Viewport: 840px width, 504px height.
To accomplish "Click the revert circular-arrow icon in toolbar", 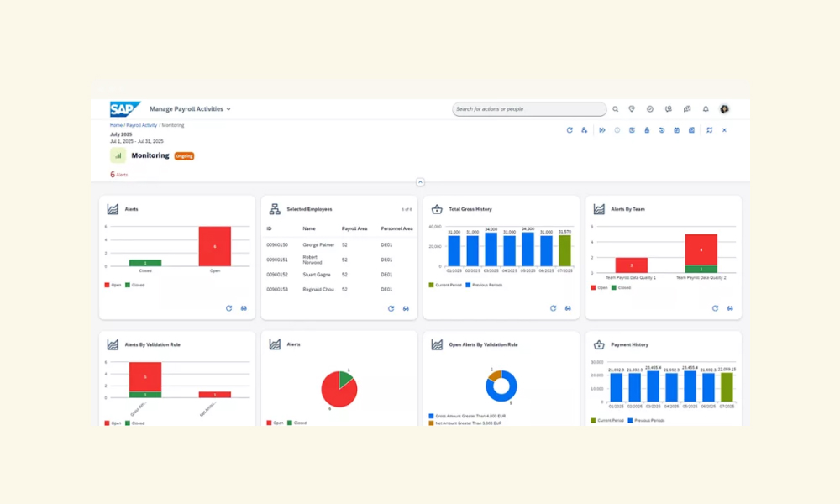I will (662, 130).
